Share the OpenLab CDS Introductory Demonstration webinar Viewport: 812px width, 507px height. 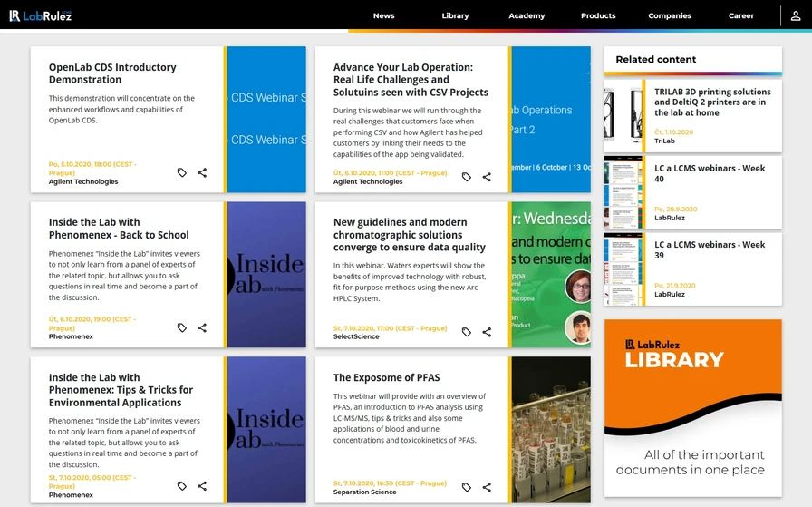click(202, 172)
